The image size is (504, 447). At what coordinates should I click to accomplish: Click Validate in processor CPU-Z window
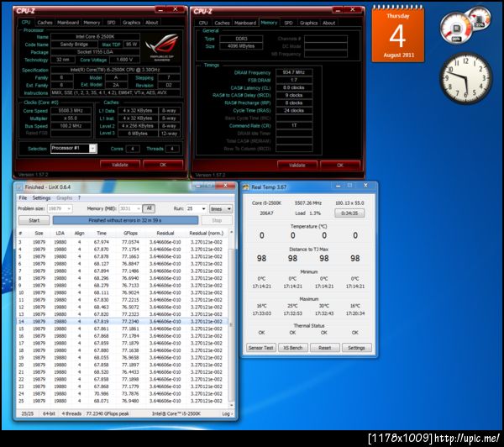(120, 165)
